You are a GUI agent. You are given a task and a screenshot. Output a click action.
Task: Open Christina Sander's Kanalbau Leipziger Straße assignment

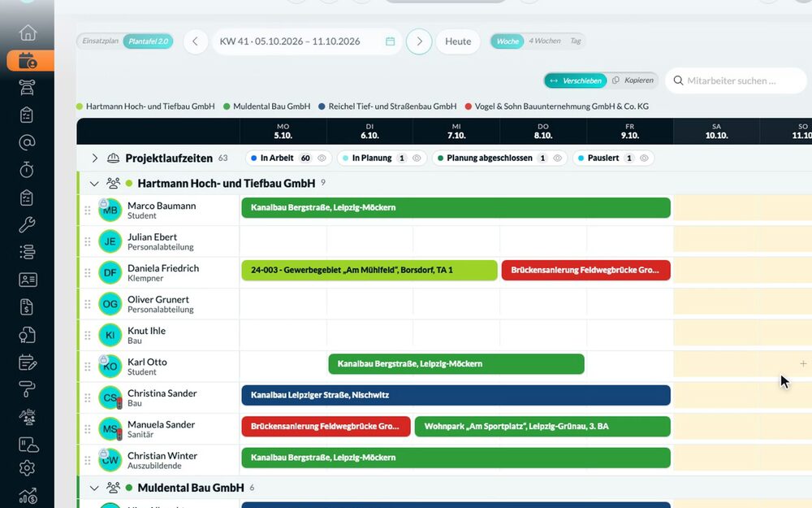pyautogui.click(x=456, y=395)
